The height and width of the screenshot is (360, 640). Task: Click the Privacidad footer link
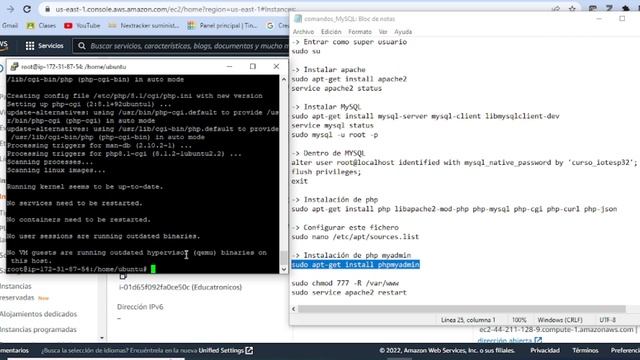click(x=545, y=350)
